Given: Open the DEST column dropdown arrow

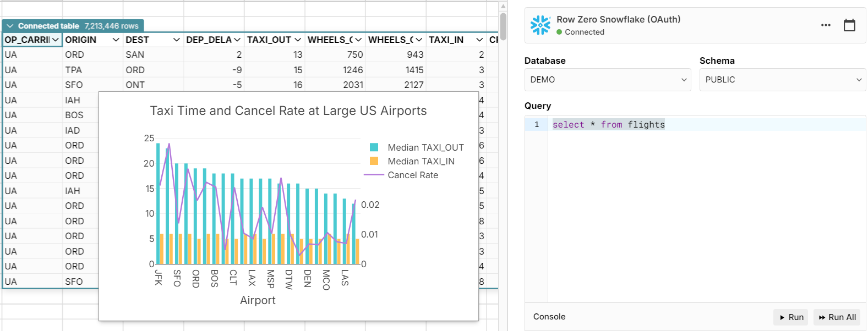Looking at the screenshot, I should (x=176, y=40).
